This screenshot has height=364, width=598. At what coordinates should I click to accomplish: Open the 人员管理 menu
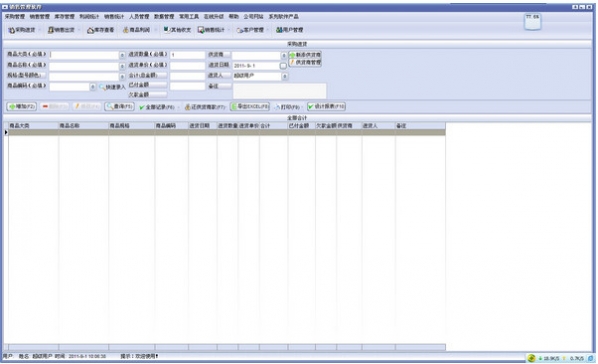139,16
